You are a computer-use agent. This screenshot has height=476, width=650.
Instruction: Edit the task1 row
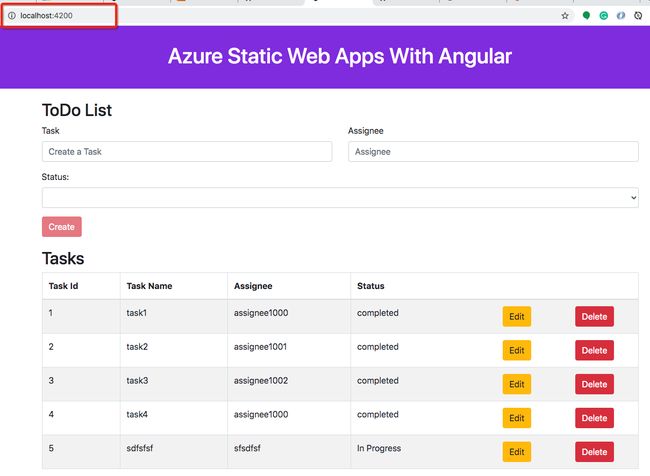tap(517, 316)
